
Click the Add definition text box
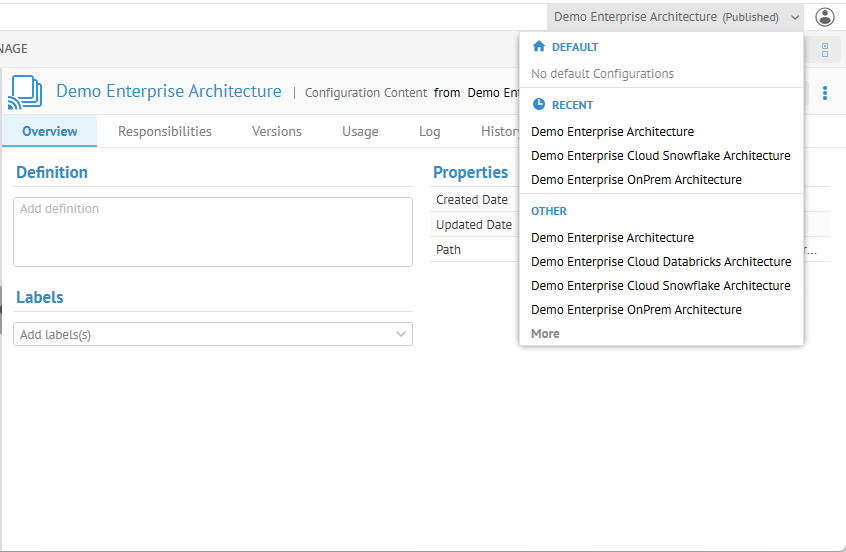click(213, 231)
